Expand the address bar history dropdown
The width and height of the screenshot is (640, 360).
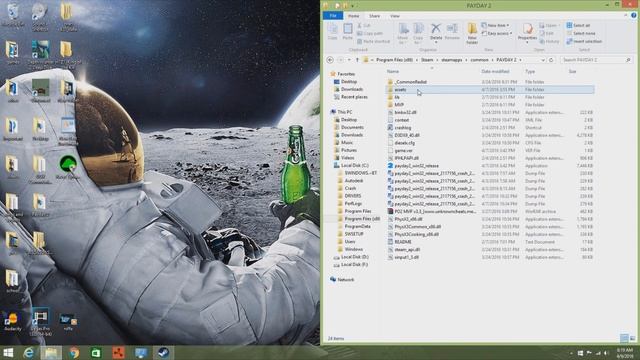point(542,60)
